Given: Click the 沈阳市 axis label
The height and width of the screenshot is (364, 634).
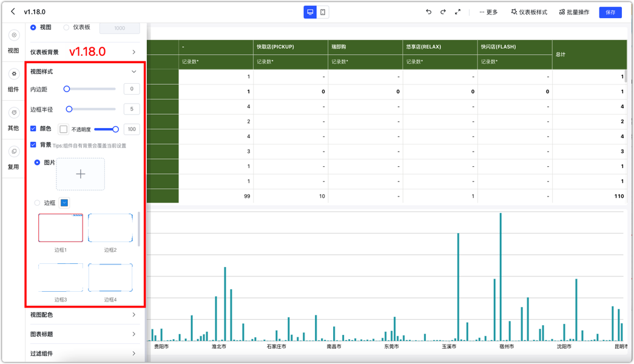Looking at the screenshot, I should coord(564,346).
